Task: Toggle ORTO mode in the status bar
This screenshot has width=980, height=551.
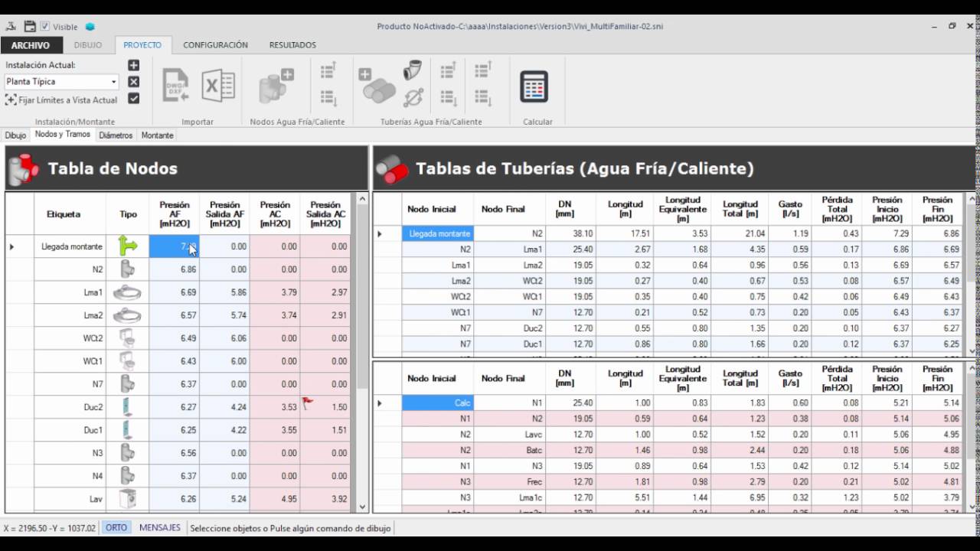Action: click(x=116, y=528)
